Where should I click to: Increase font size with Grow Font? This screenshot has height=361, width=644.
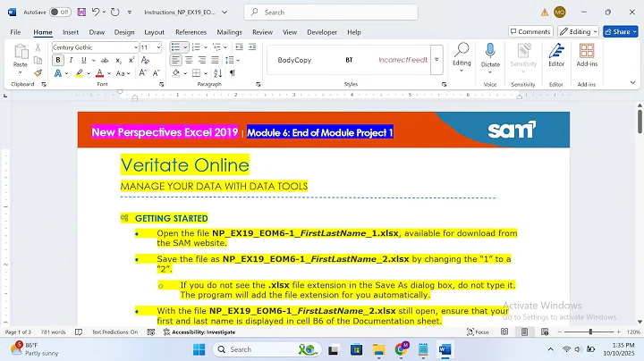(x=142, y=73)
